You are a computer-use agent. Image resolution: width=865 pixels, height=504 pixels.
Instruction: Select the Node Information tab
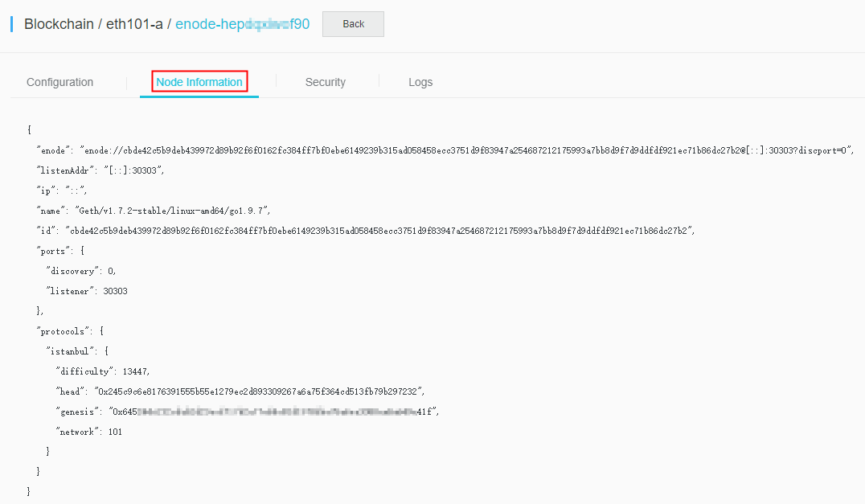click(199, 82)
